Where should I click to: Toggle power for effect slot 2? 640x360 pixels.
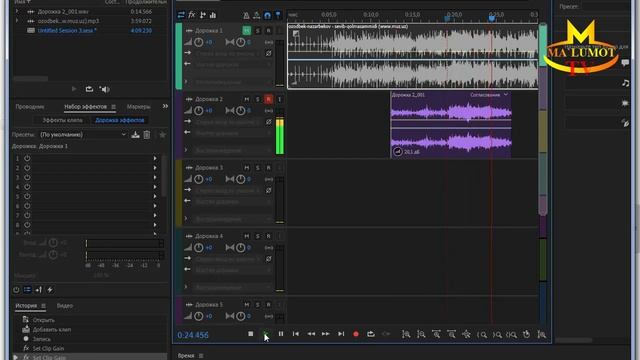pos(27,168)
